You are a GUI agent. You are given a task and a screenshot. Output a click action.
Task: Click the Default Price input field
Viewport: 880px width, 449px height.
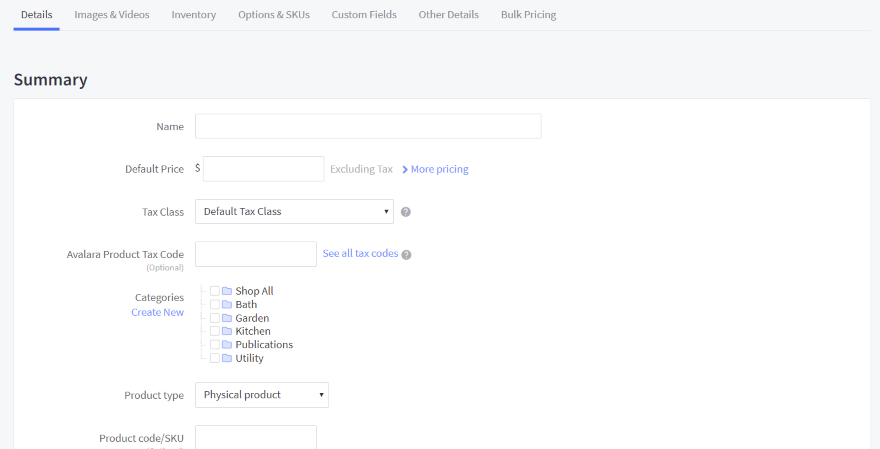pyautogui.click(x=263, y=169)
